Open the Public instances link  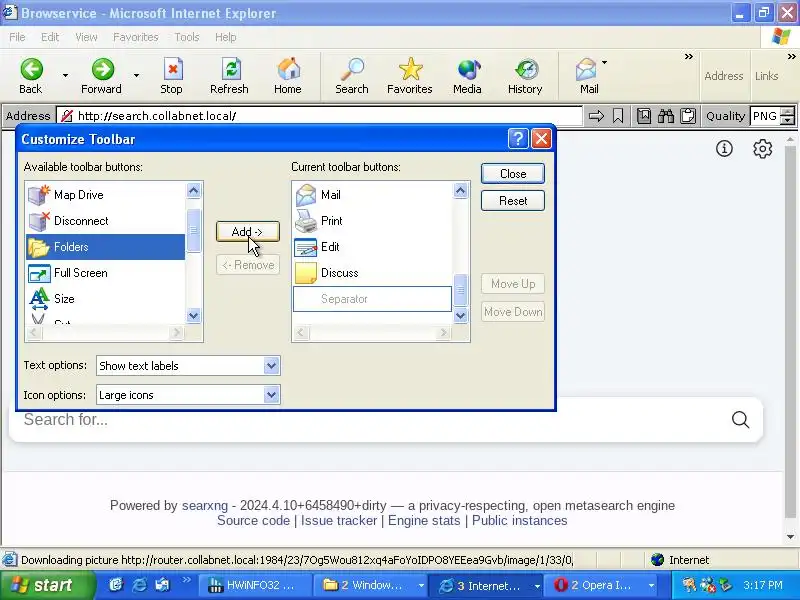519,521
